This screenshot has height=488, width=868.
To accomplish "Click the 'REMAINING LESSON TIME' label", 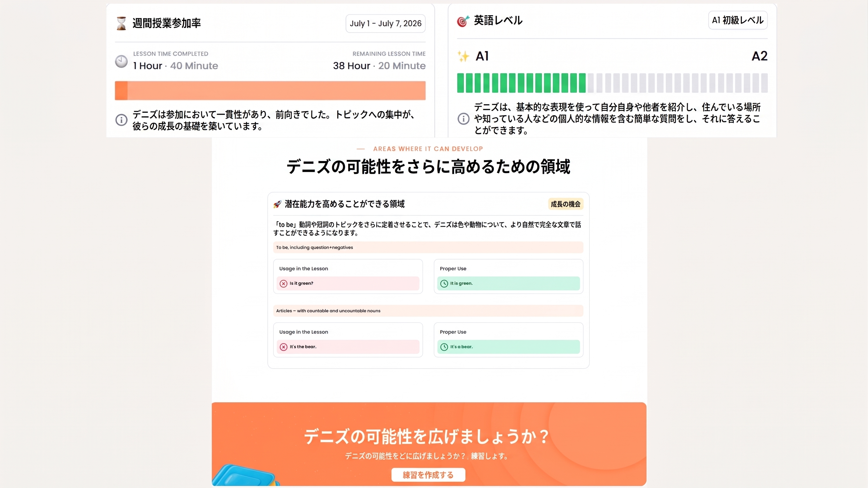I will click(x=389, y=54).
